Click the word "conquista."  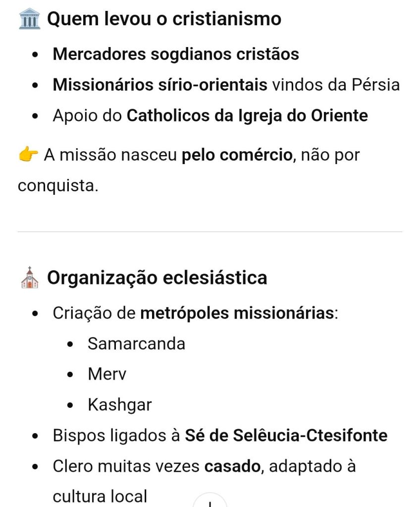(58, 185)
